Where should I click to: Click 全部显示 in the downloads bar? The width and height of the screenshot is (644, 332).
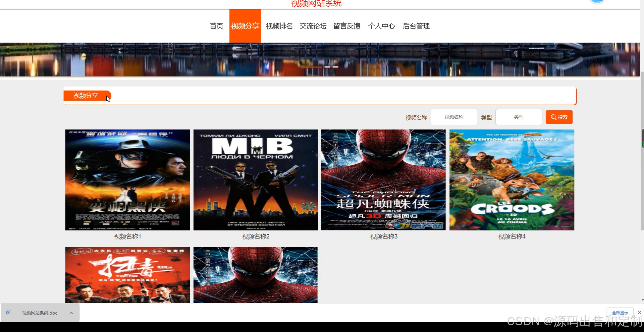[x=620, y=313]
